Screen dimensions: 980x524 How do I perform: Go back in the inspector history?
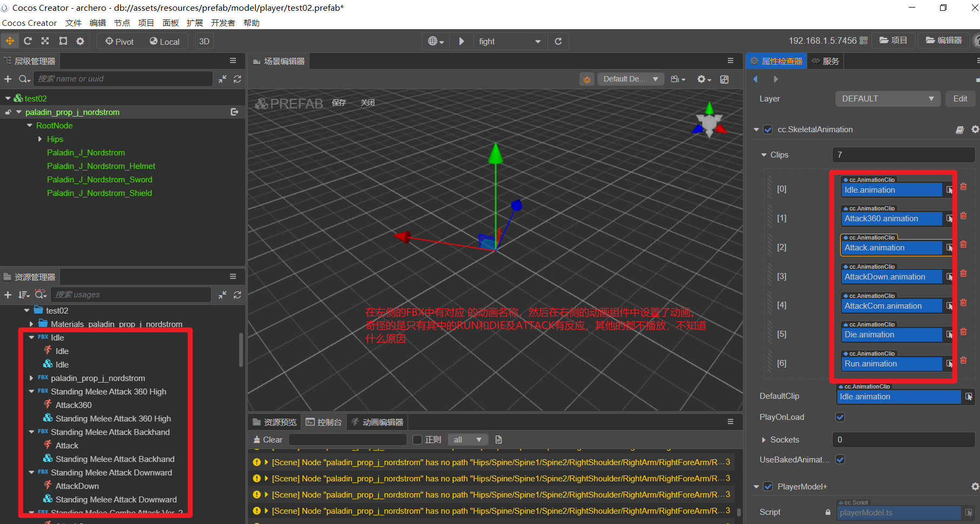(755, 79)
